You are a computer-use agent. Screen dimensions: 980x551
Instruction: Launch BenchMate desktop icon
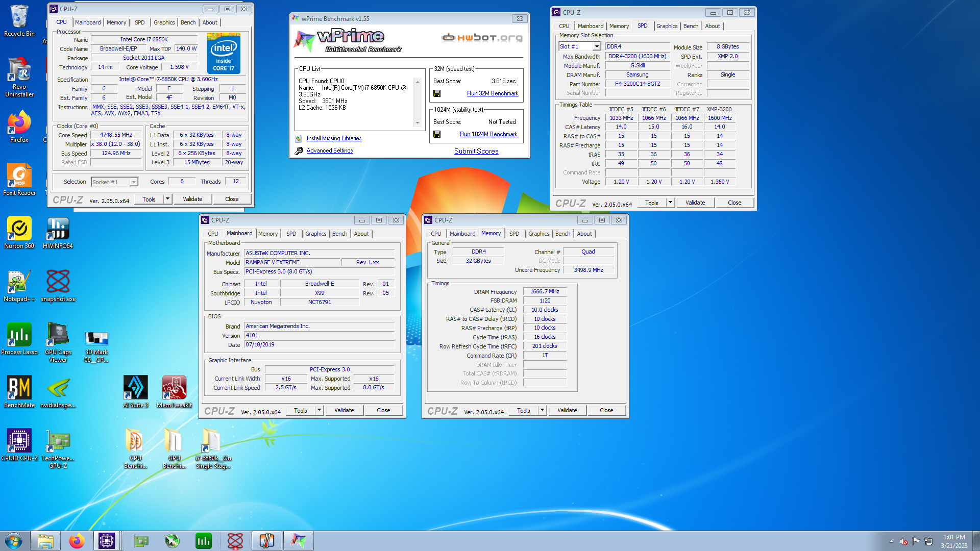[19, 392]
